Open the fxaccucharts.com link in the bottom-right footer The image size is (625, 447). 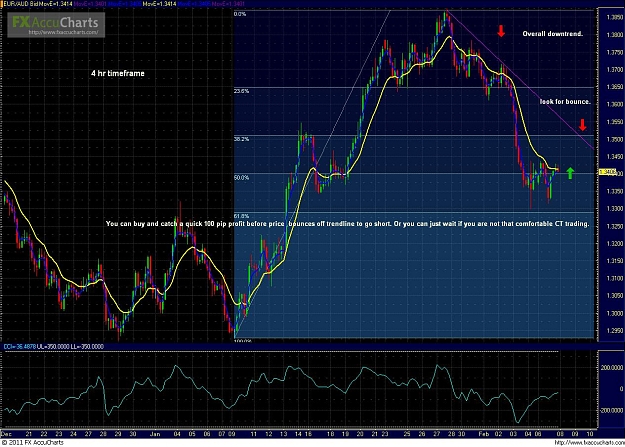(x=589, y=443)
